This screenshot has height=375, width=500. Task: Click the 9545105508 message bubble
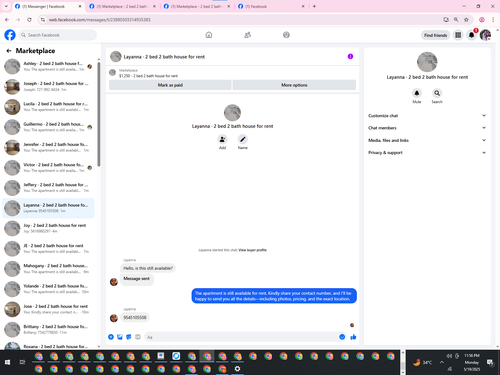(135, 317)
